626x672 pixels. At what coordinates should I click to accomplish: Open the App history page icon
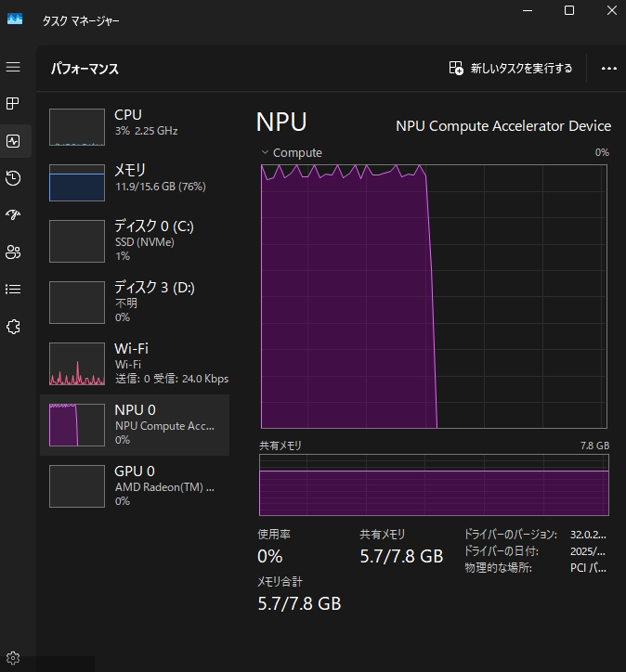[x=13, y=178]
